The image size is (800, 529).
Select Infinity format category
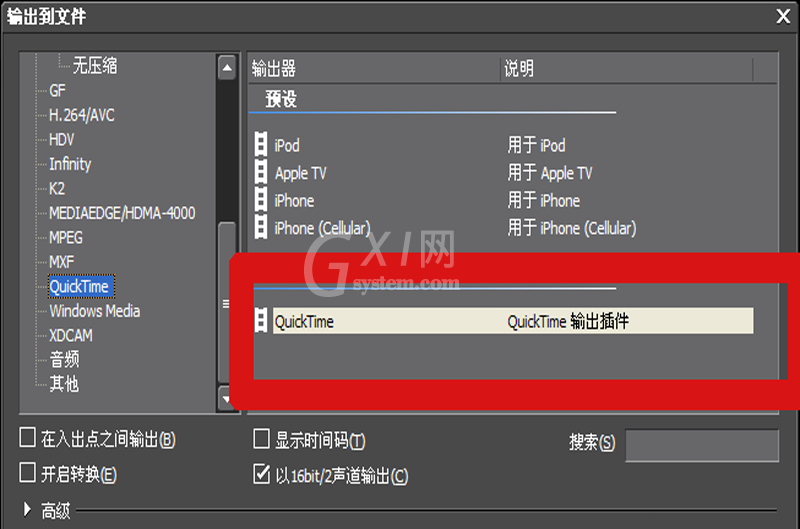click(x=70, y=164)
